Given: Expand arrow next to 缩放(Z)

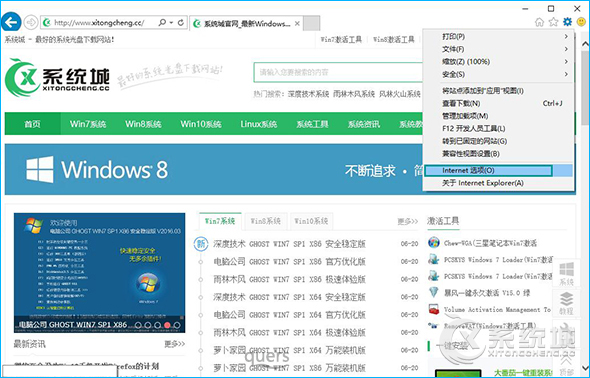Looking at the screenshot, I should (x=566, y=62).
